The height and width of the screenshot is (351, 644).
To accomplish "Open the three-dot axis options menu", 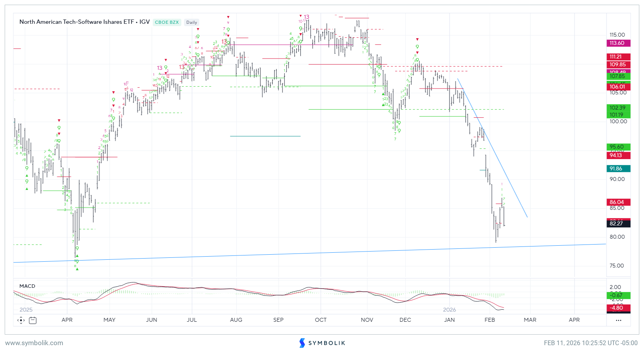I will pyautogui.click(x=618, y=320).
